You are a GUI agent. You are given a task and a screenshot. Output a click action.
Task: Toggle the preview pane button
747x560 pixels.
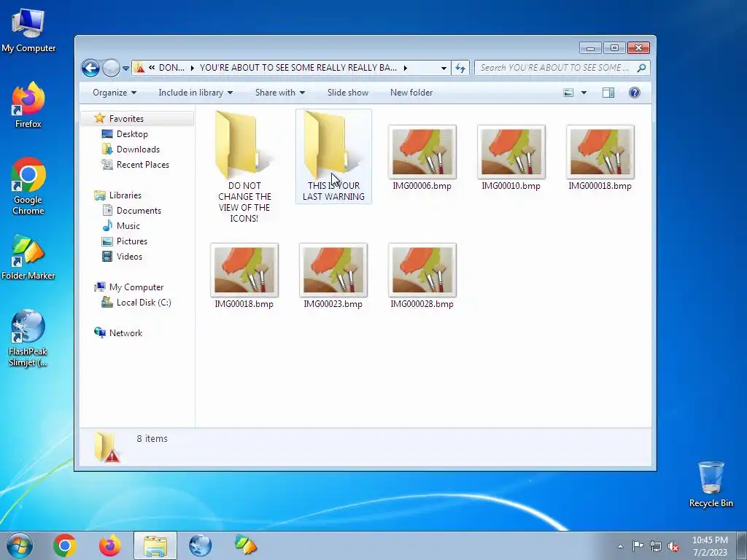pos(608,93)
